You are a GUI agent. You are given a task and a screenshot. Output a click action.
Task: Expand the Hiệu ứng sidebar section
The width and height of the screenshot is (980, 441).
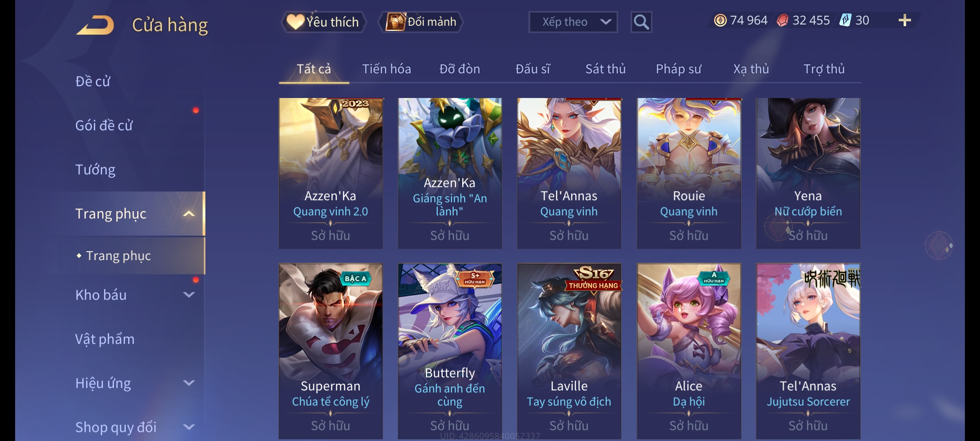tap(189, 383)
